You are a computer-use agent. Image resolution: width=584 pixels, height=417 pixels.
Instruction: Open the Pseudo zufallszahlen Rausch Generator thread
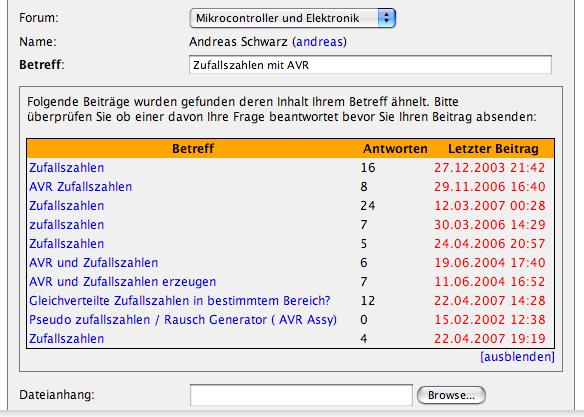183,319
